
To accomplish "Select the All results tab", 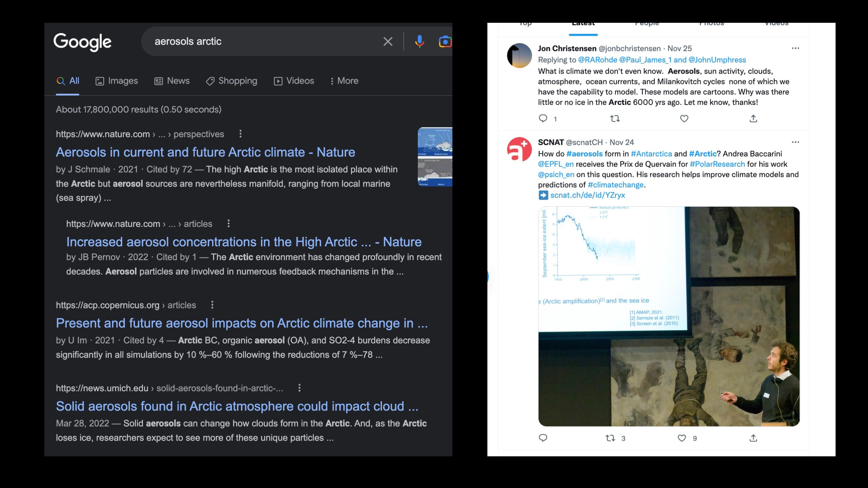I will pyautogui.click(x=68, y=81).
